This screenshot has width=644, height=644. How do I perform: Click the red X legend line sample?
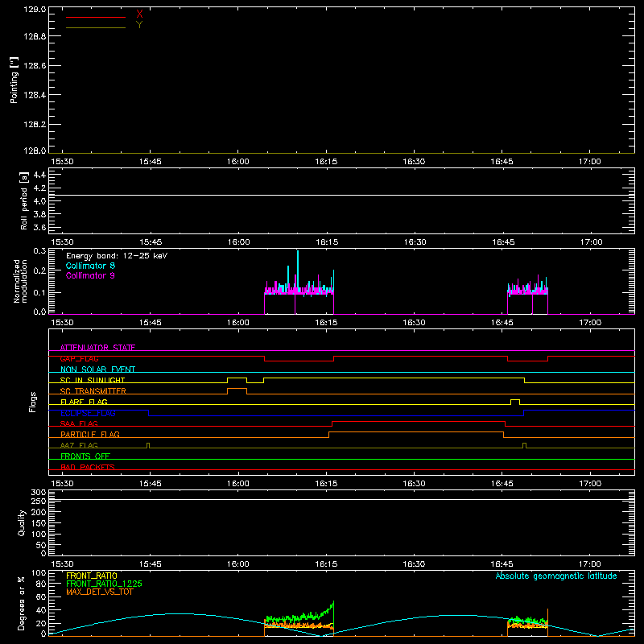(96, 17)
